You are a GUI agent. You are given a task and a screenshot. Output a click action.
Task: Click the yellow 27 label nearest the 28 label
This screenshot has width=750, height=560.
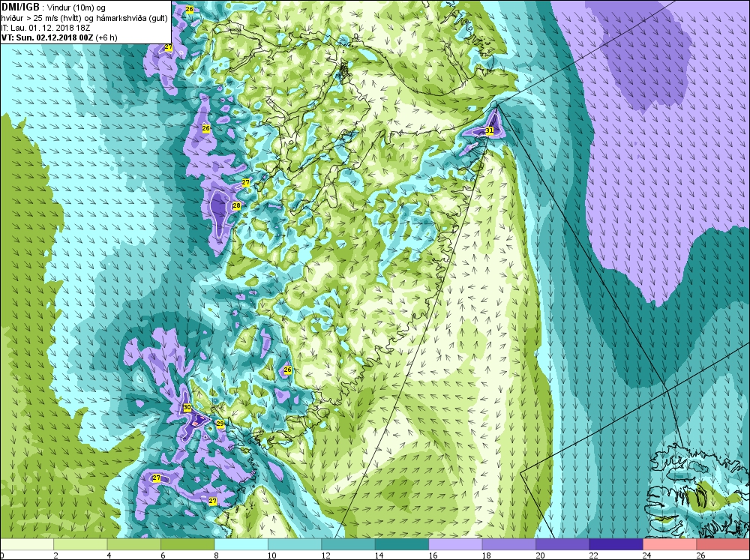click(x=245, y=183)
